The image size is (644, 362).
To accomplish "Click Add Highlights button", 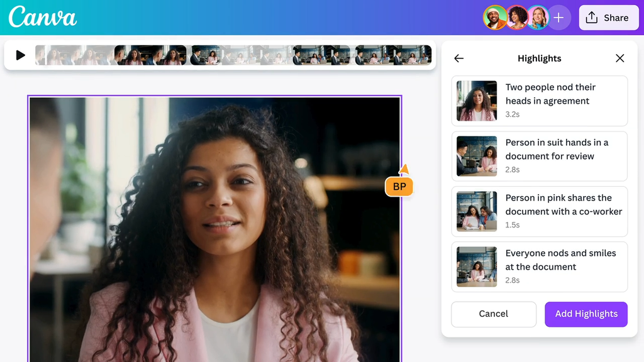I will point(586,314).
